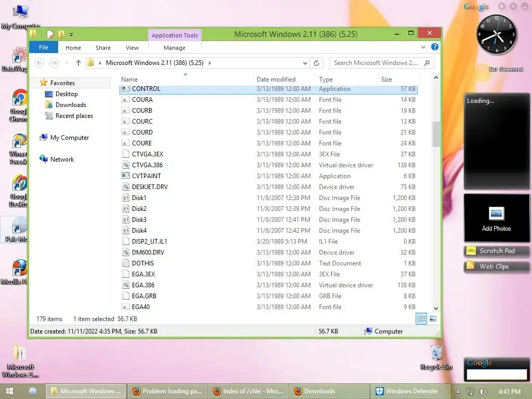Sort by the Name column header
This screenshot has height=399, width=532.
129,79
